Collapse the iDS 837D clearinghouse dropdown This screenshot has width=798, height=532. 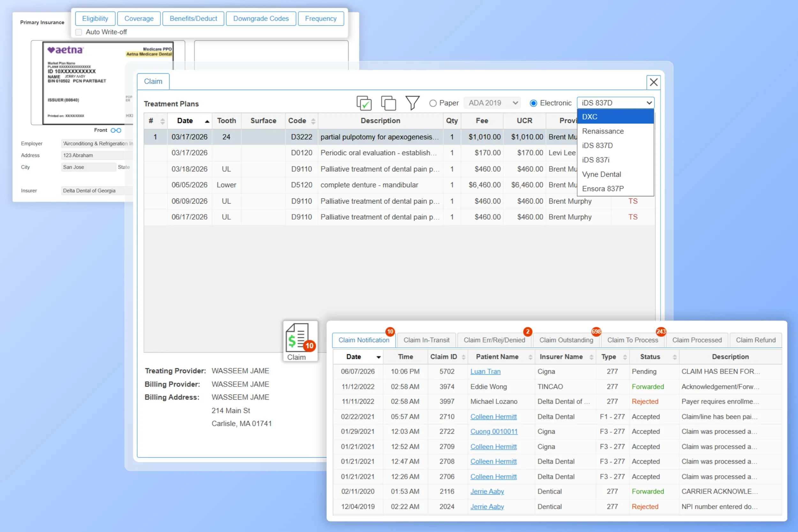(x=615, y=103)
